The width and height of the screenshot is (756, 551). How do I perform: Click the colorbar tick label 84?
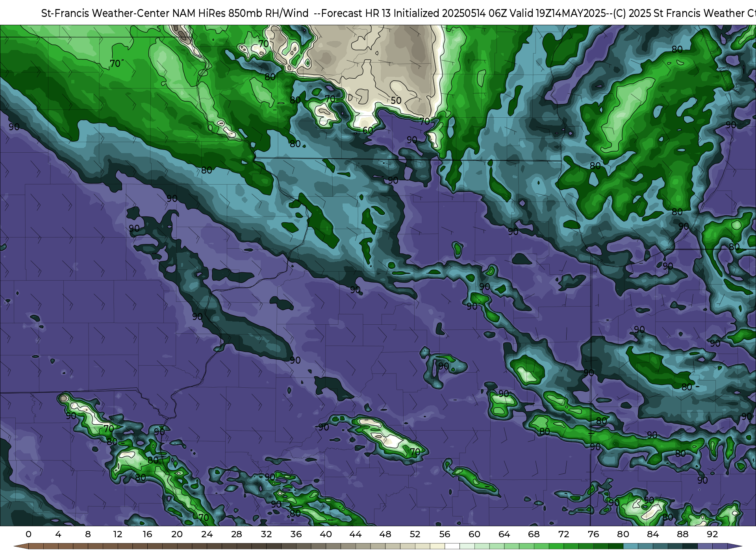(653, 534)
